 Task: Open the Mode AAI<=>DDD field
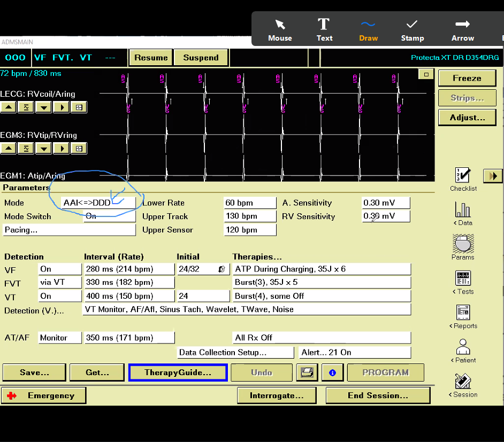(98, 203)
